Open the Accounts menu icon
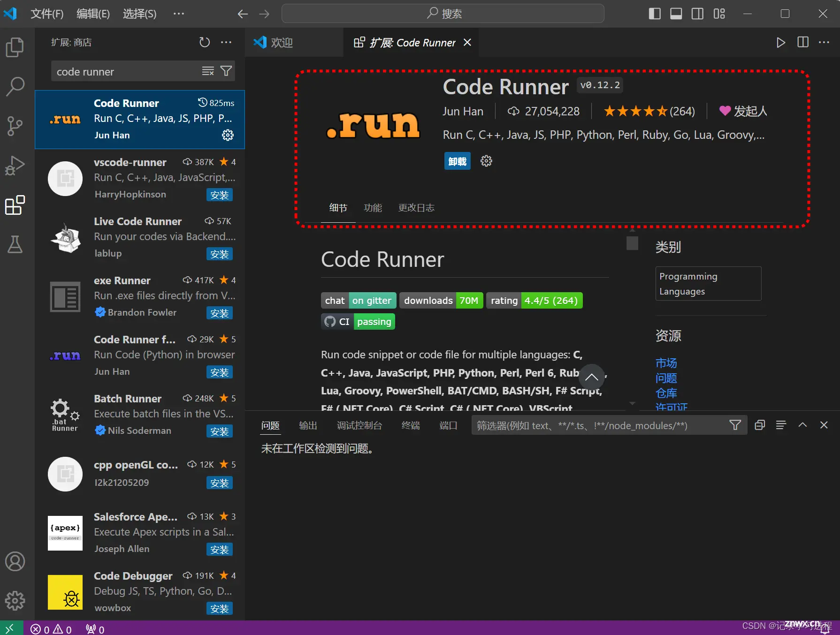 click(x=15, y=561)
